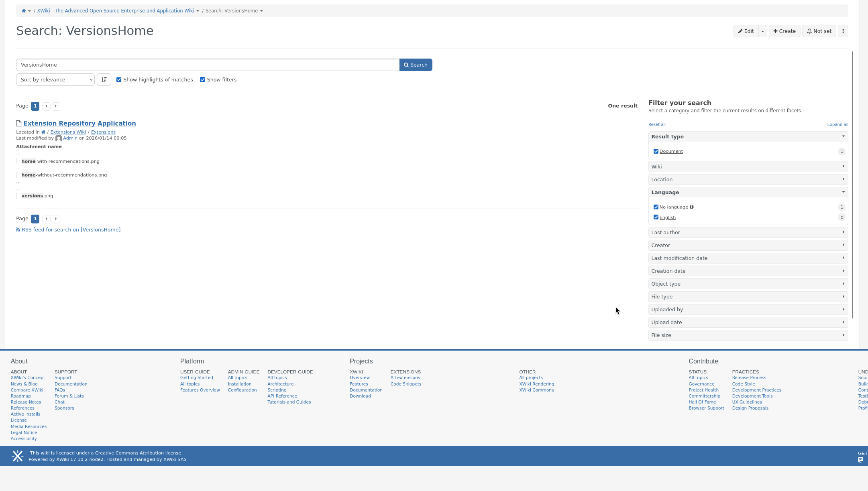Click into the VersionsHome search input field

pos(208,65)
